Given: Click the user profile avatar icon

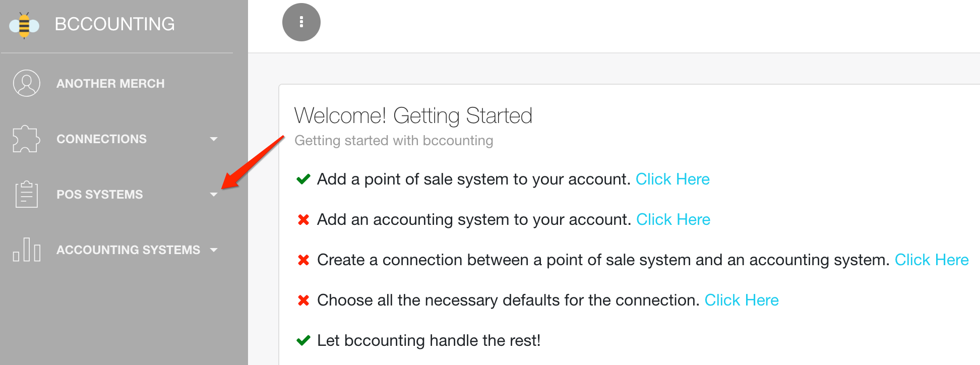Looking at the screenshot, I should tap(27, 83).
